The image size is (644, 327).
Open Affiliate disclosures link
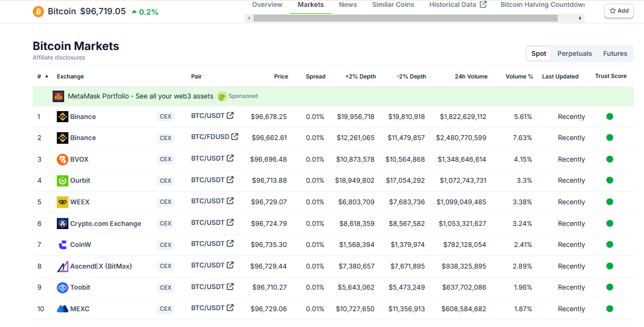coord(59,57)
